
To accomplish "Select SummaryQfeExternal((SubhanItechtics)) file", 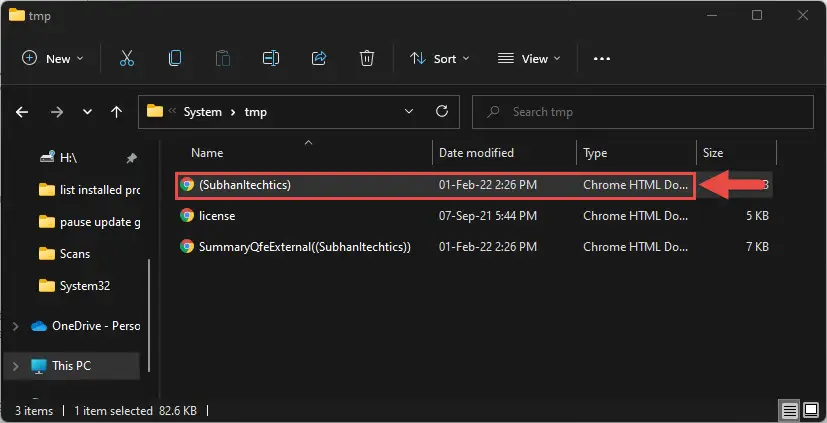I will pyautogui.click(x=305, y=246).
